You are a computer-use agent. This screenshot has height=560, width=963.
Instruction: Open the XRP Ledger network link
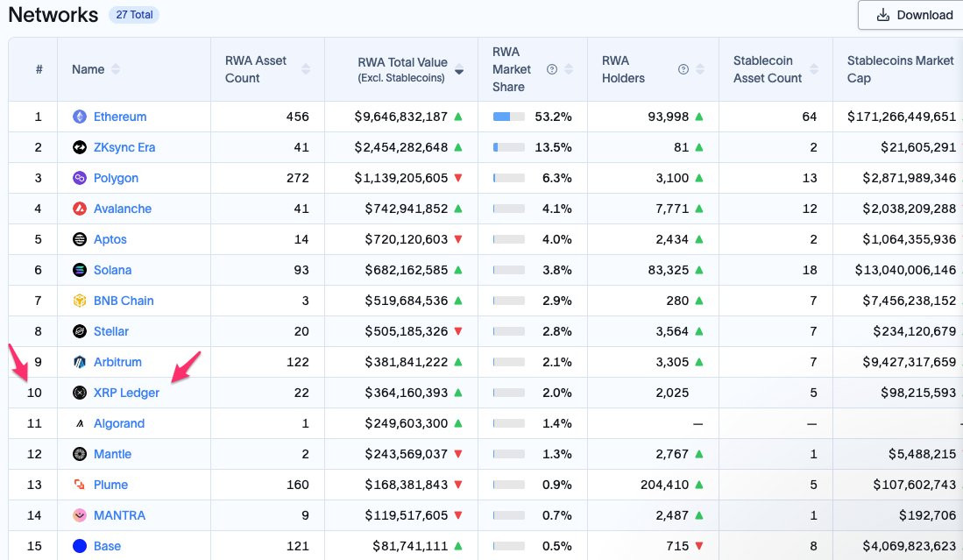click(x=126, y=393)
